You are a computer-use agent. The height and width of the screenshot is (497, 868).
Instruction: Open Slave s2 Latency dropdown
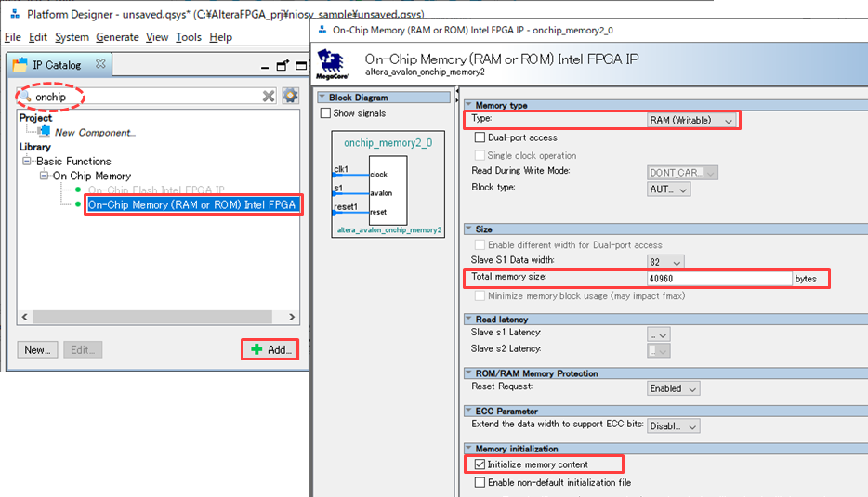659,351
